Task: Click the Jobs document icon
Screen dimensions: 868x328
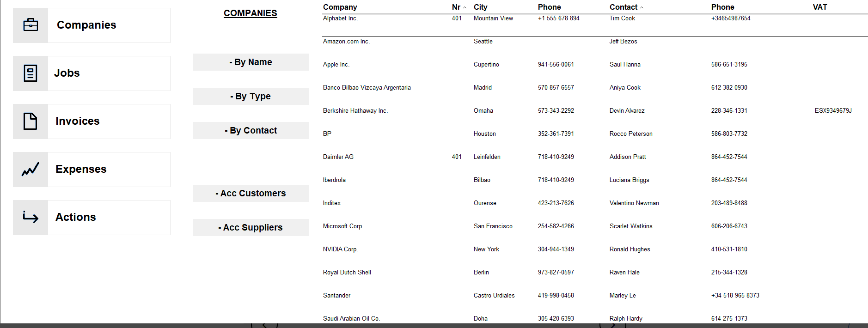Action: [x=31, y=73]
